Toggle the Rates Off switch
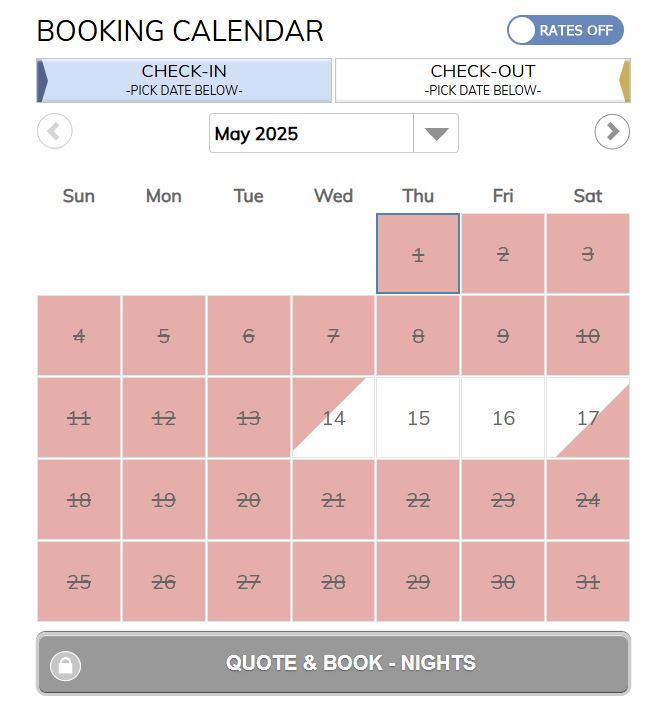The width and height of the screenshot is (667, 722). coord(565,30)
